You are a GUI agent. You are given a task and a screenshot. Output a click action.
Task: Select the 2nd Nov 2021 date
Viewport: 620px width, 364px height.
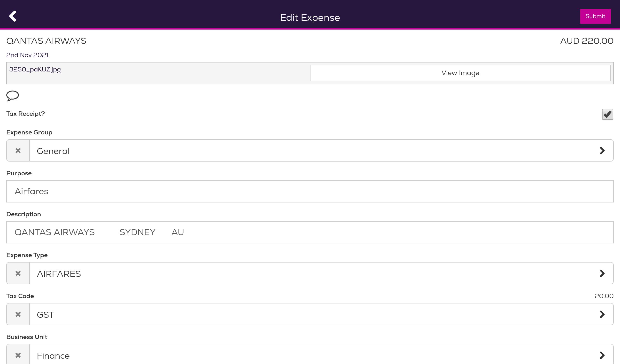point(28,55)
